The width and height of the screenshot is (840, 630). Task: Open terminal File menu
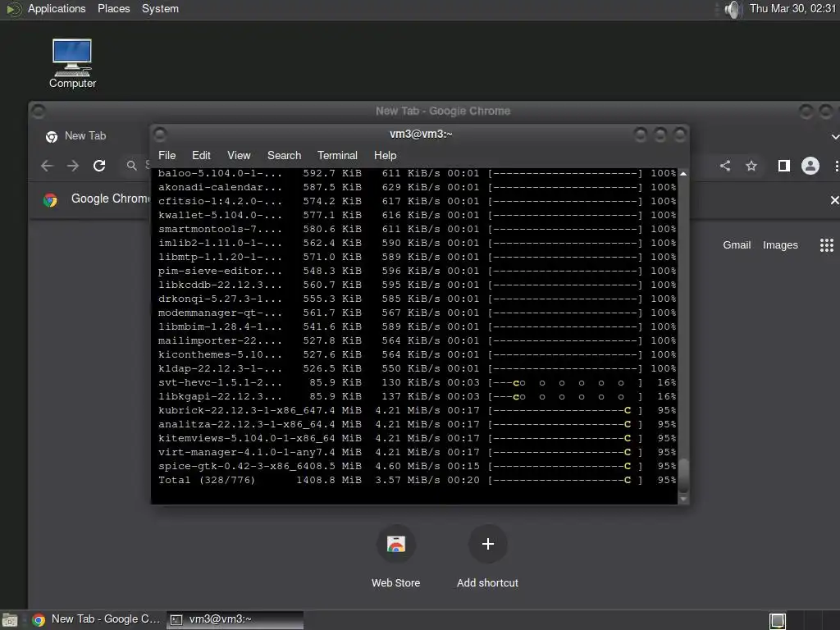click(x=167, y=155)
